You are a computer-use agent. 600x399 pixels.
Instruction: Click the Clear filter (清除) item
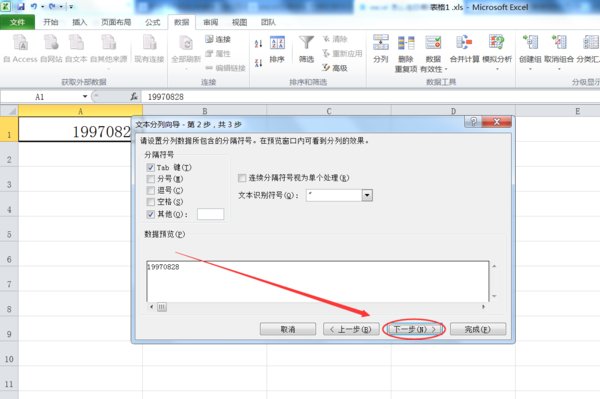335,39
